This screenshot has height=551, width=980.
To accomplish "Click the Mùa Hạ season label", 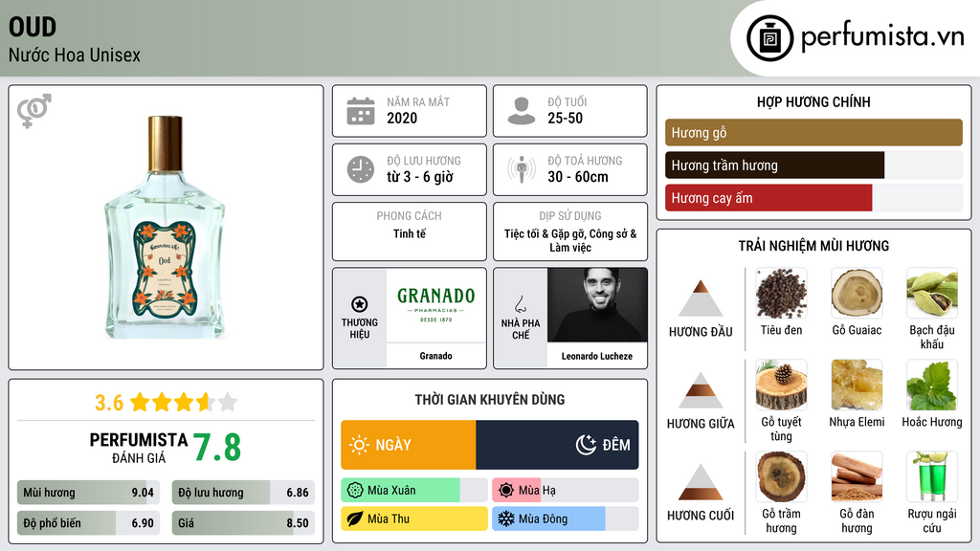I will pos(537,491).
